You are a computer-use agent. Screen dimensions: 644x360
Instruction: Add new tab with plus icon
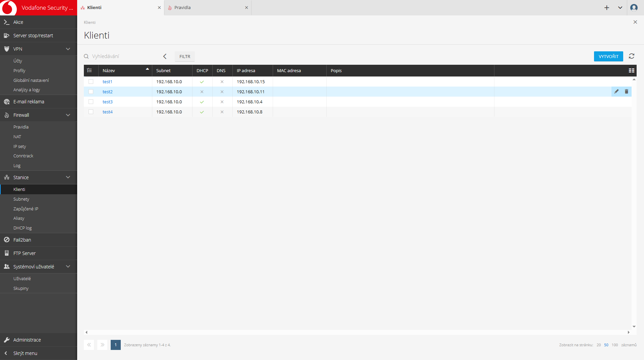(607, 7)
